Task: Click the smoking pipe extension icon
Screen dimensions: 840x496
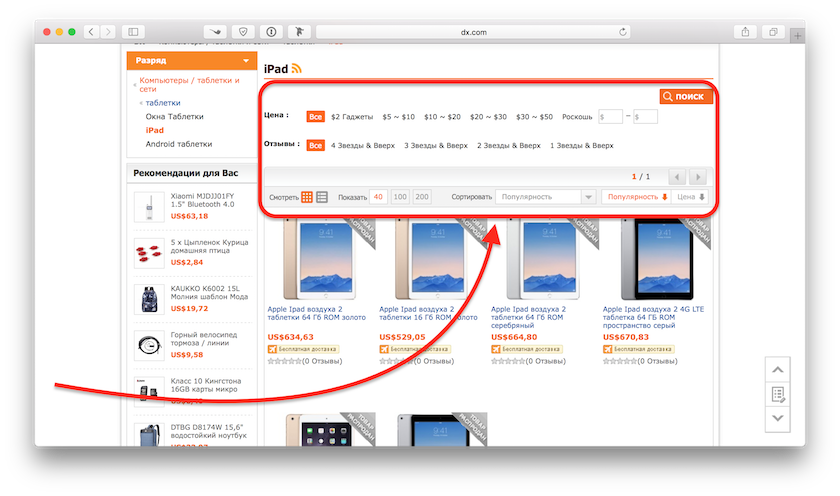Action: (215, 32)
